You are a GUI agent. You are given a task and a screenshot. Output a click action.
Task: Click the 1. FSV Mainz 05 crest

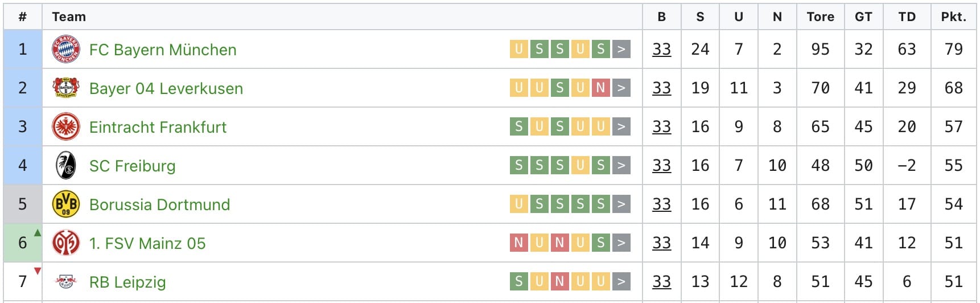tap(66, 243)
